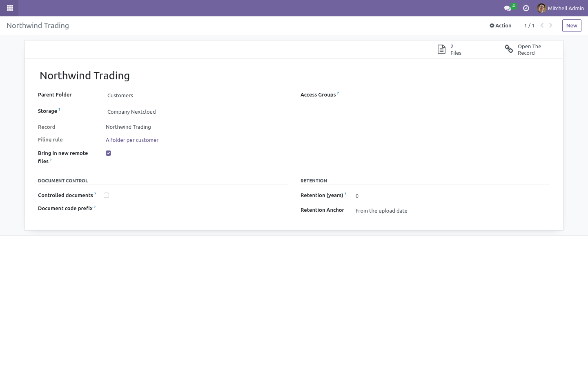Click the Access Groups help tooltip mark

(338, 93)
